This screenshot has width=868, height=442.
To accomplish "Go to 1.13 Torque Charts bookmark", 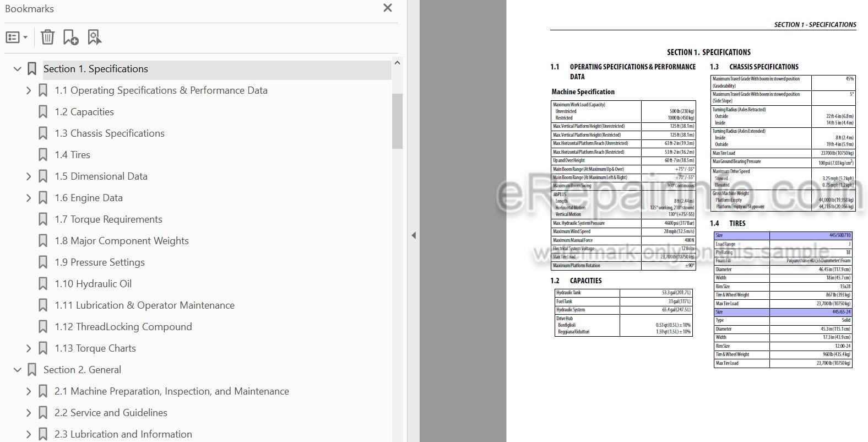I will click(x=95, y=348).
